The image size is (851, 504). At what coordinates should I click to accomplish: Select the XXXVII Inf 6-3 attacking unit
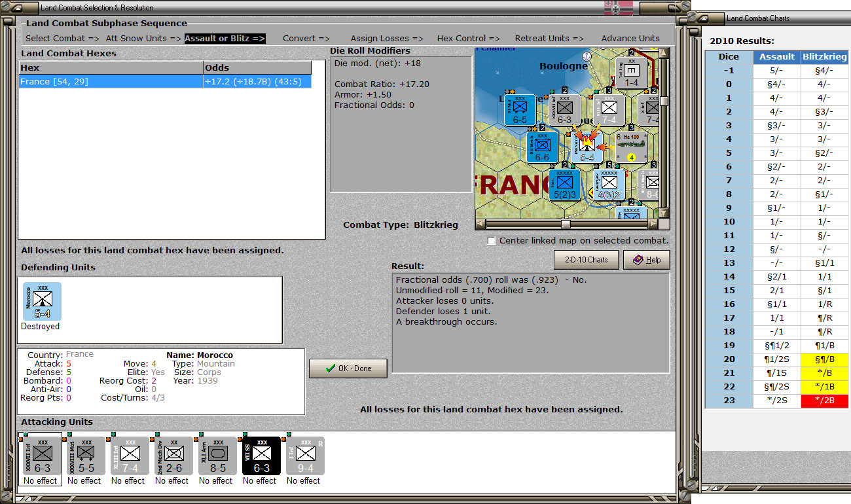pos(42,456)
